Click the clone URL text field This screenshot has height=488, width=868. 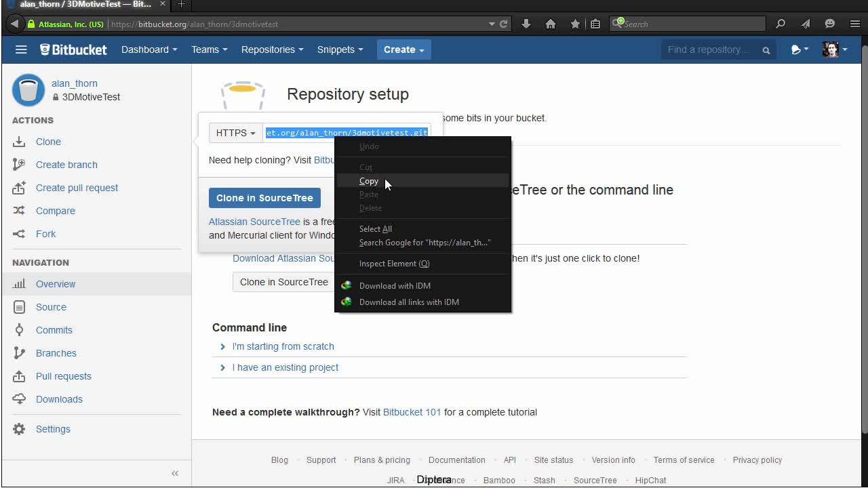347,133
